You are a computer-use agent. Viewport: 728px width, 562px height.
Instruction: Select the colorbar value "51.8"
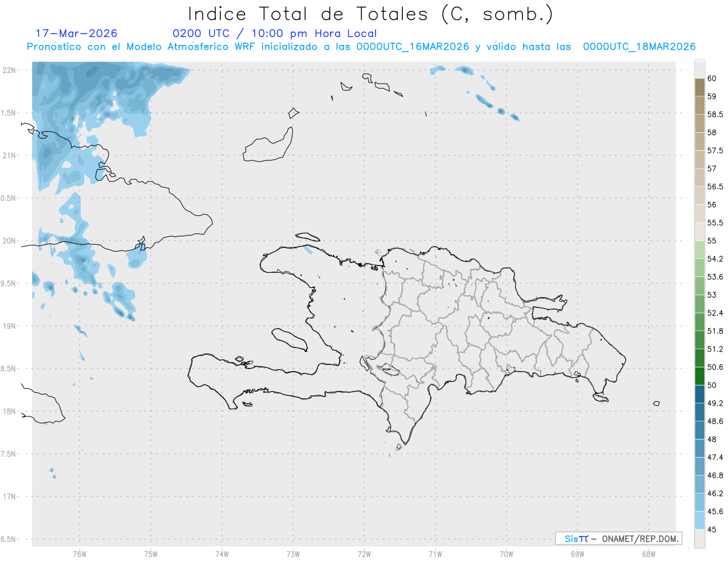coord(715,331)
